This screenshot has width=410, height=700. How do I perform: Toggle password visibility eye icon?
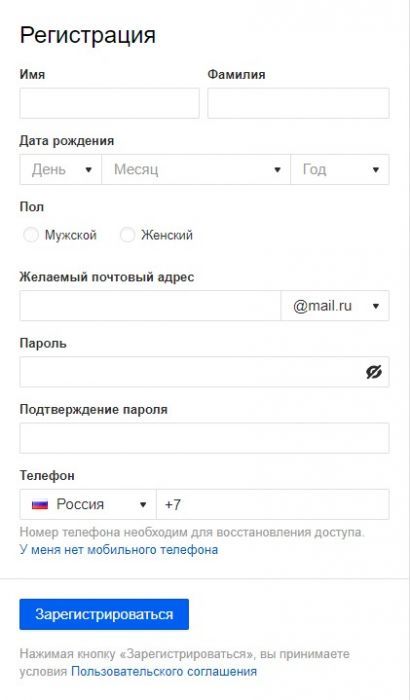(x=374, y=371)
